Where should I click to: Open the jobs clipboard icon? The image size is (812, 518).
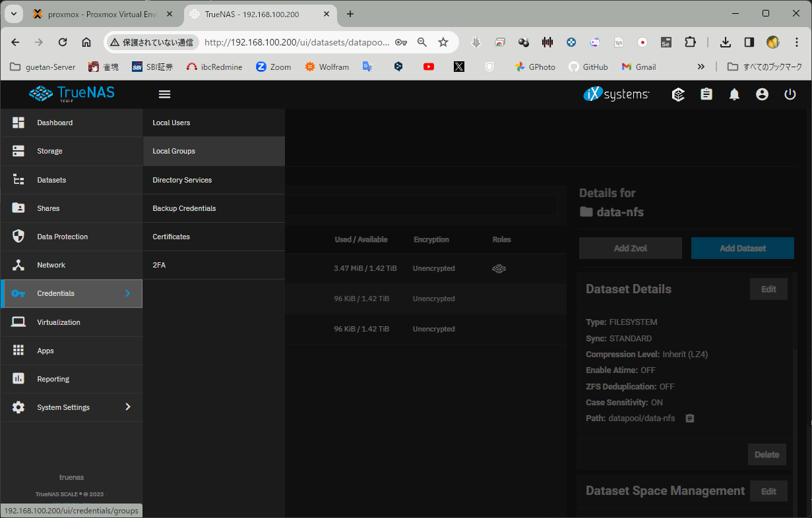click(706, 94)
